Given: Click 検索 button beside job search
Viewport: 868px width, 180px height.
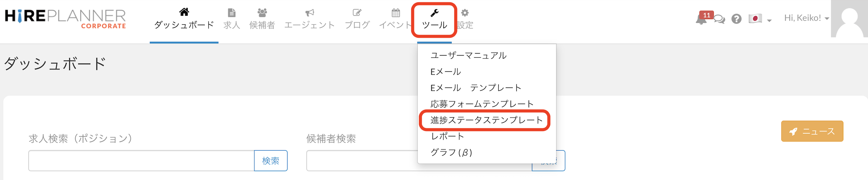Looking at the screenshot, I should pyautogui.click(x=271, y=161).
